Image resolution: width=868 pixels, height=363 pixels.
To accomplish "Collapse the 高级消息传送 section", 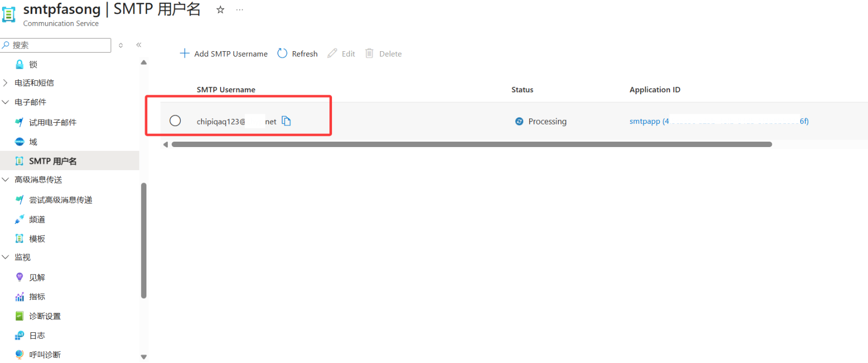I will tap(5, 179).
